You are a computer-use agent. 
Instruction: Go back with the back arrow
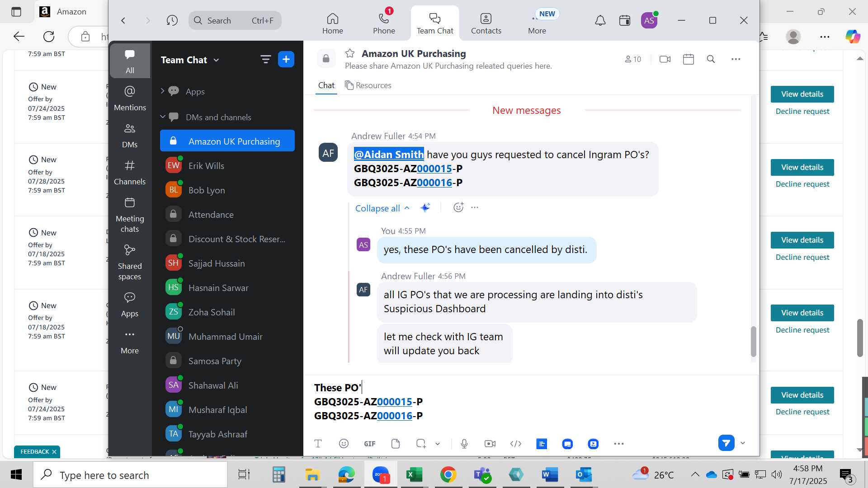click(123, 20)
